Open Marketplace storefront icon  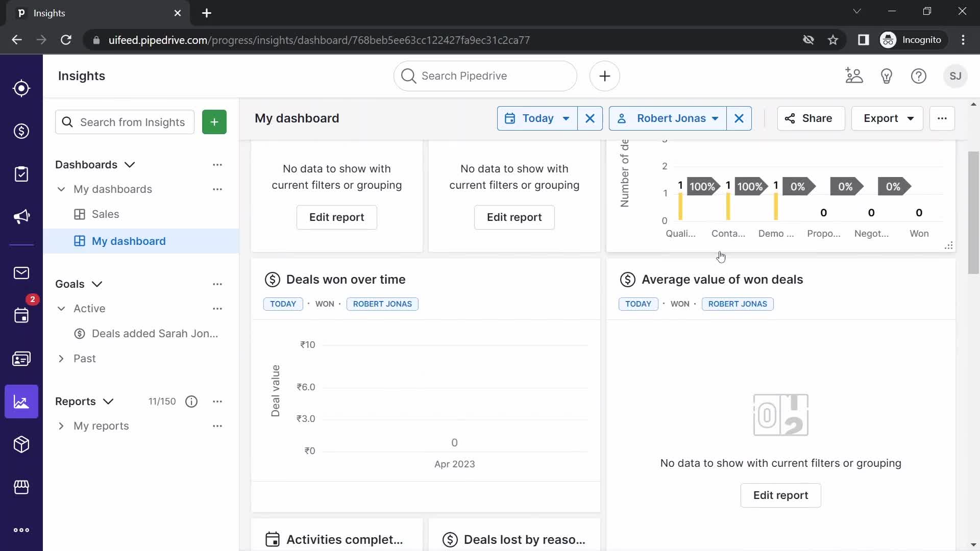[x=21, y=487]
